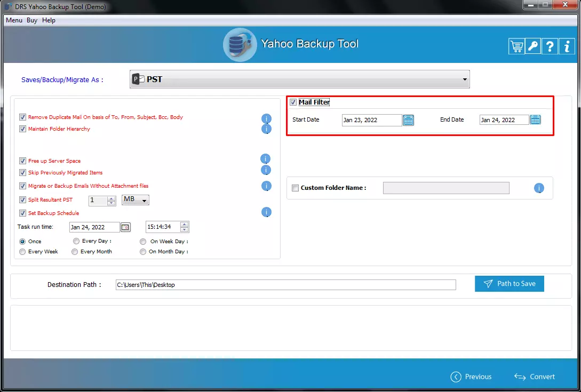
Task: Click the 'Saves/Backup/Migrate As :' label
Action: click(62, 79)
